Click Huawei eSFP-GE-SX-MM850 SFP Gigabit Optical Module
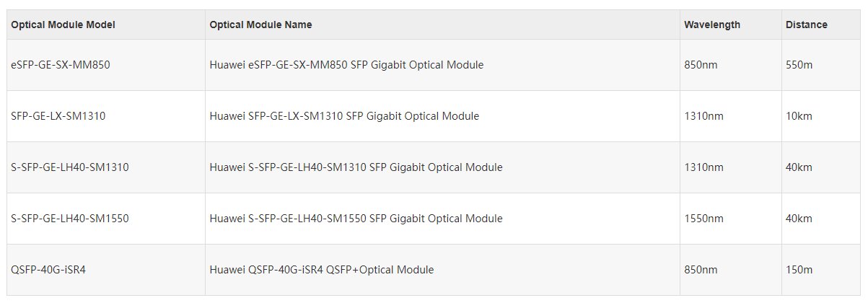This screenshot has height=303, width=868. pyautogui.click(x=346, y=65)
